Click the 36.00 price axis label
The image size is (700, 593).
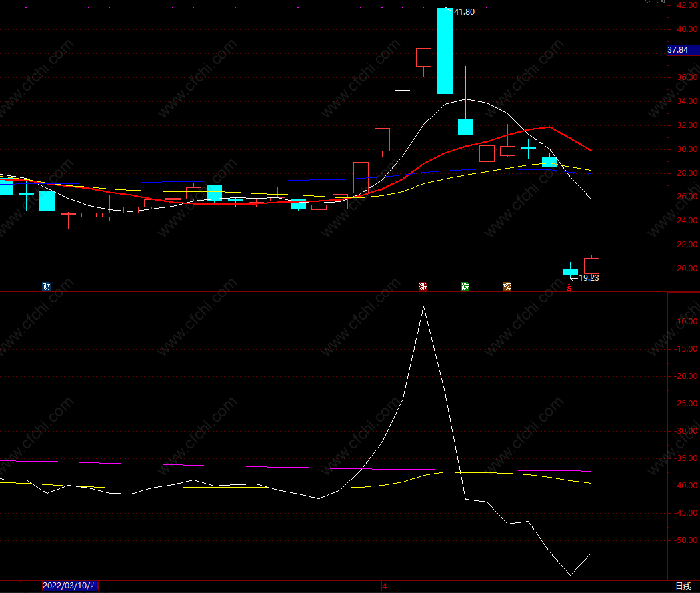pos(687,77)
